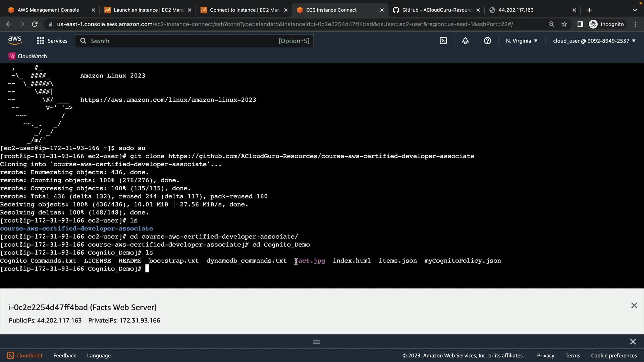The height and width of the screenshot is (362, 644).
Task: Click the Feedback footer link
Action: pyautogui.click(x=64, y=355)
